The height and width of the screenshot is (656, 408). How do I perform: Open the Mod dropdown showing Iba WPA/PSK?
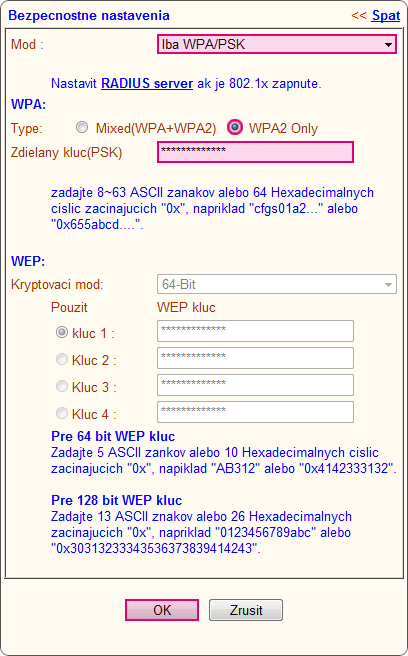[x=277, y=44]
